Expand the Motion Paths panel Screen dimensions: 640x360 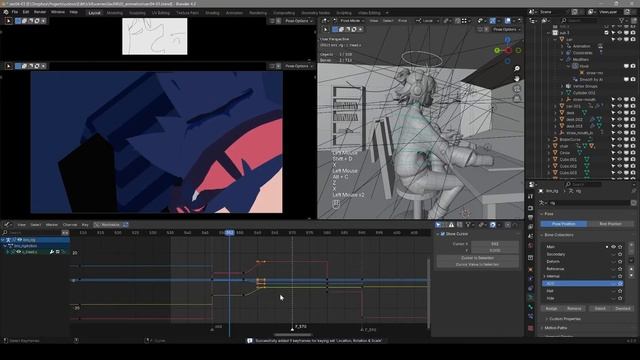[542, 328]
